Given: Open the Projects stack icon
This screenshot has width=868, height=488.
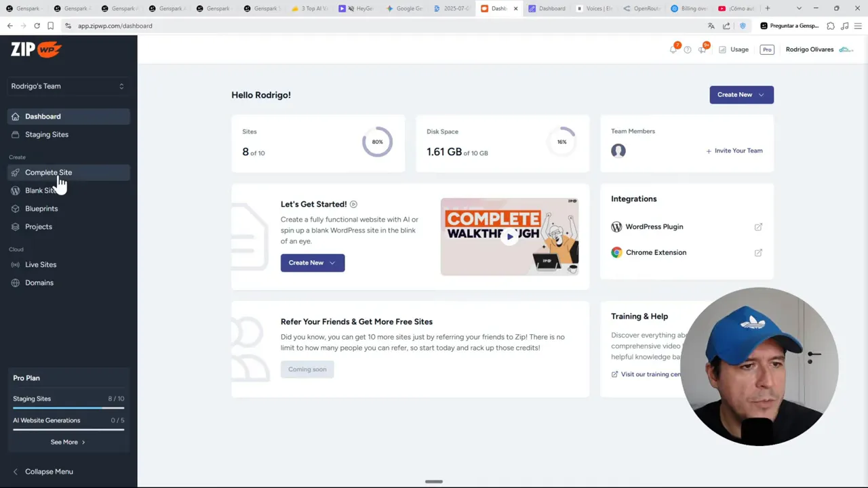Looking at the screenshot, I should tap(15, 226).
